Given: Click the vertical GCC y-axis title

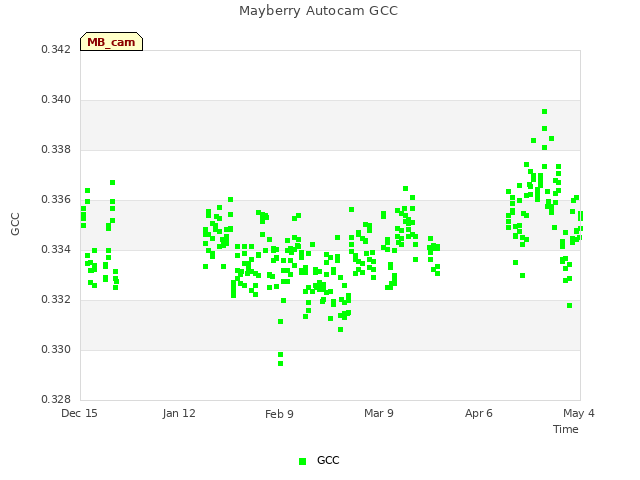Looking at the screenshot, I should pos(15,224).
